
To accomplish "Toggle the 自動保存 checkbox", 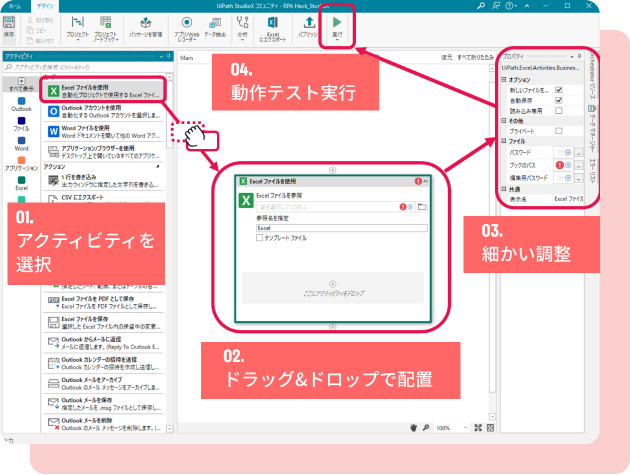I will (x=558, y=100).
